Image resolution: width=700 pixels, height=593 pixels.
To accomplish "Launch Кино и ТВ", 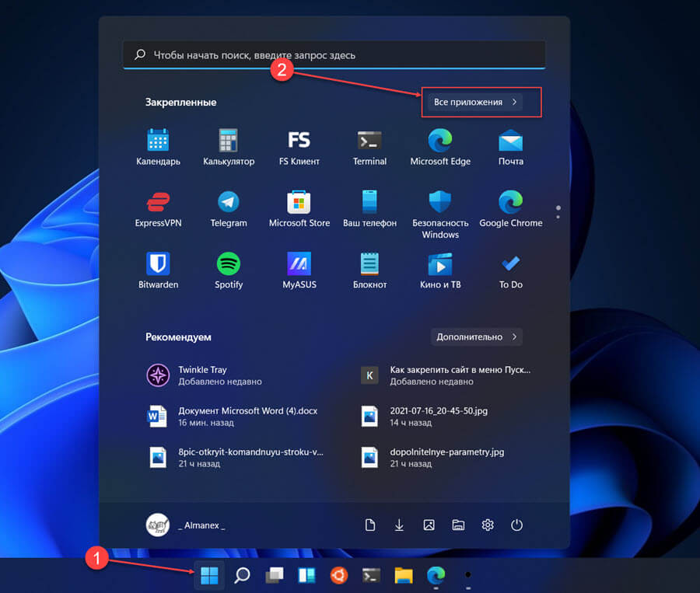I will [440, 270].
